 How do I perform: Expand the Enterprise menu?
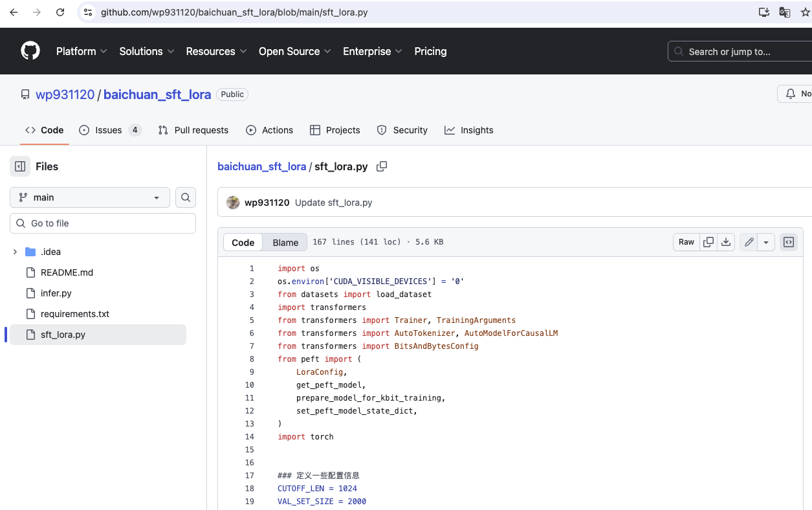tap(373, 51)
